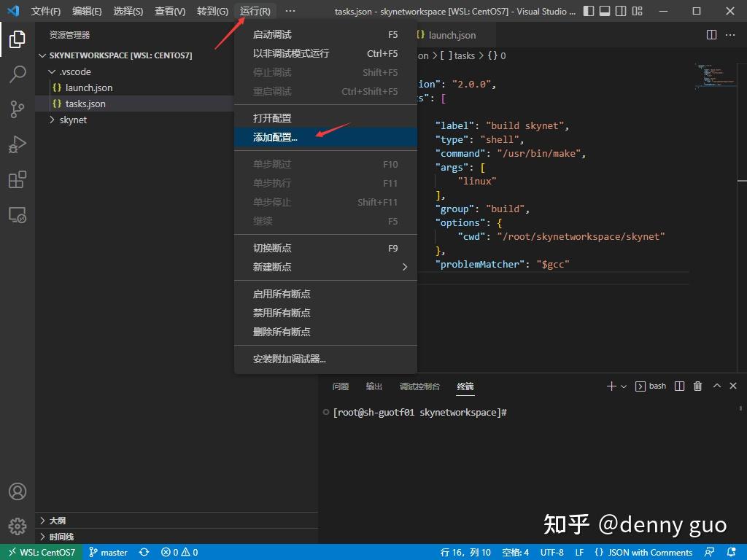Screen dimensions: 747x560
Task: Choose 以非调试模式运行 menu entry
Action: [325, 53]
